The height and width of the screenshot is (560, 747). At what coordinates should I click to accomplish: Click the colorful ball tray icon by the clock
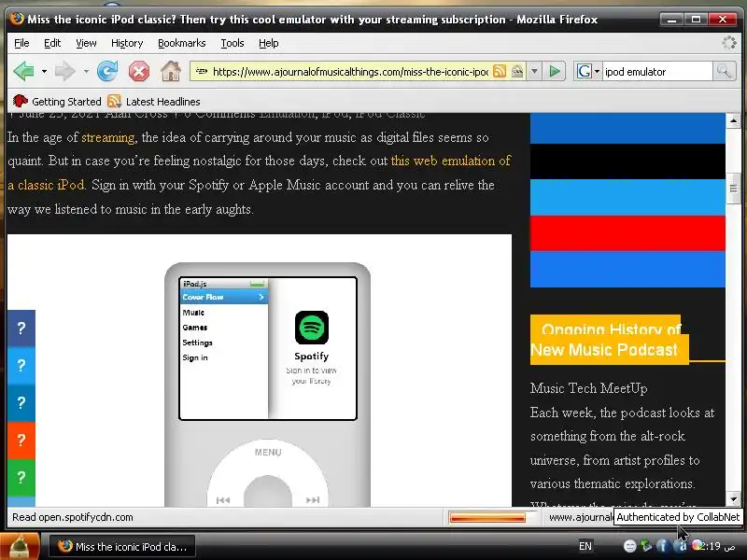[x=698, y=546]
